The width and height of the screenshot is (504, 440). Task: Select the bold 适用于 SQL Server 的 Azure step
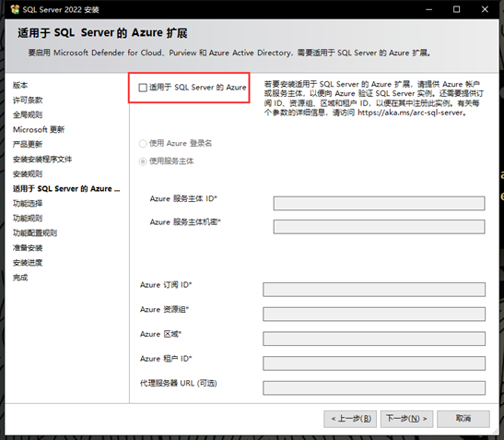click(x=66, y=189)
